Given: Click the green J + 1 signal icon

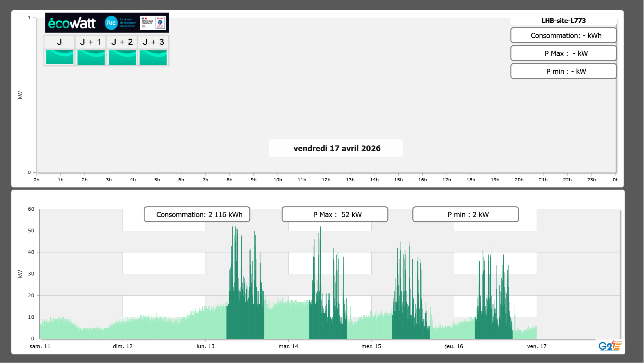Looking at the screenshot, I should pyautogui.click(x=91, y=57).
